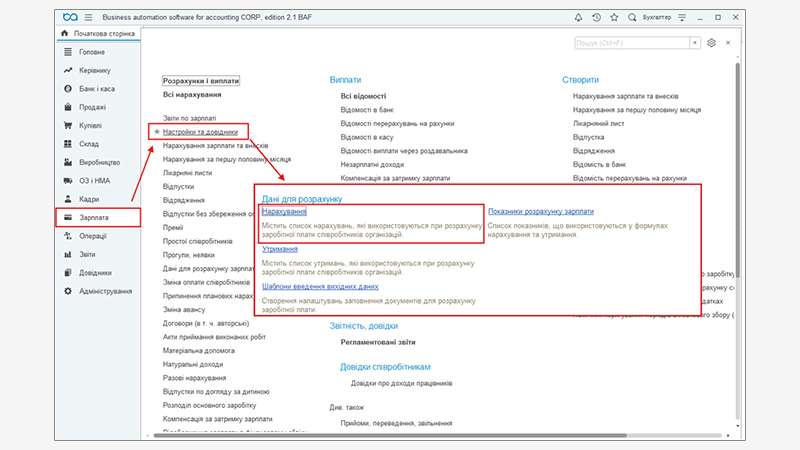Viewport: 800px width, 450px height.
Task: Open function menu settings gear icon
Action: click(x=712, y=43)
